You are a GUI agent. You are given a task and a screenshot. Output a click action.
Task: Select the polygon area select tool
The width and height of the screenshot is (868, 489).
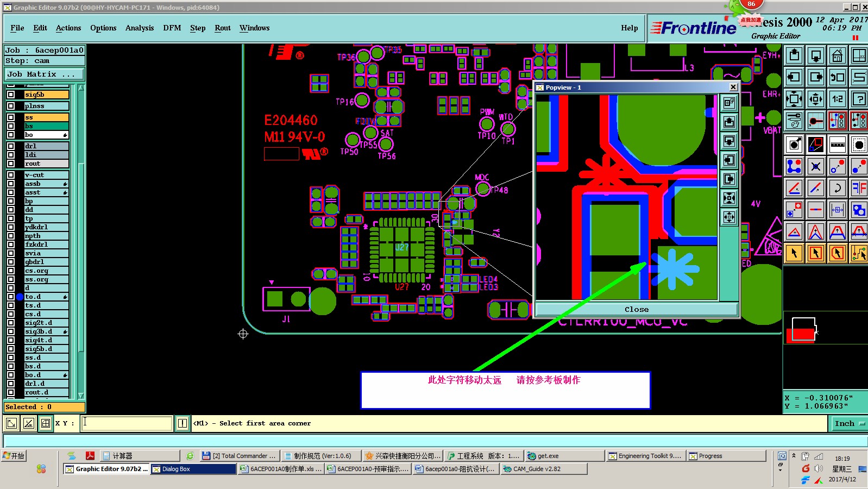pyautogui.click(x=838, y=253)
